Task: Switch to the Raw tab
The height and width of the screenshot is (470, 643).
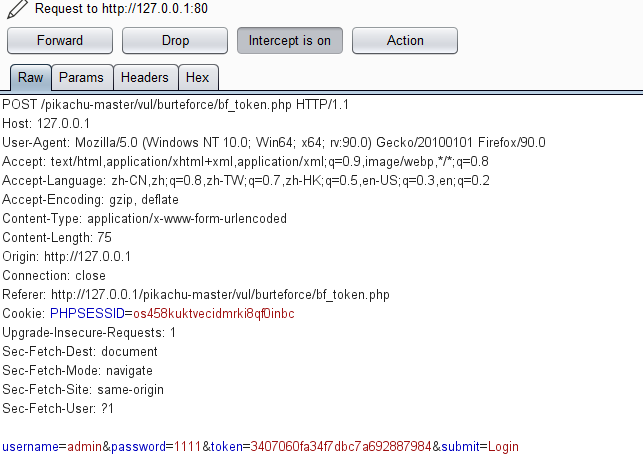Action: tap(31, 77)
